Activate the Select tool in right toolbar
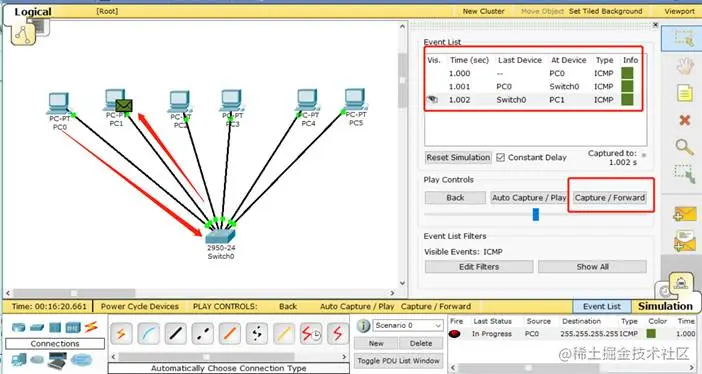702x374 pixels. pos(684,39)
